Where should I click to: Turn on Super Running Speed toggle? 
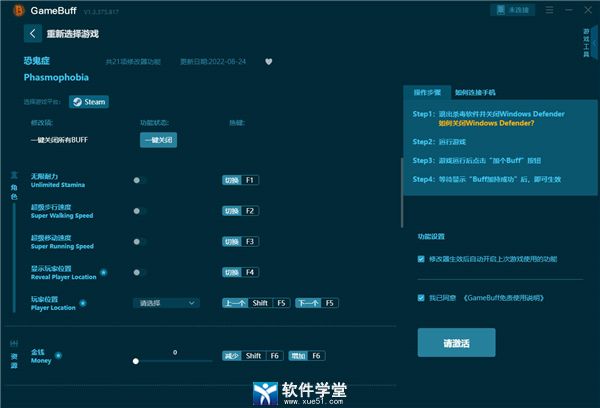click(139, 241)
